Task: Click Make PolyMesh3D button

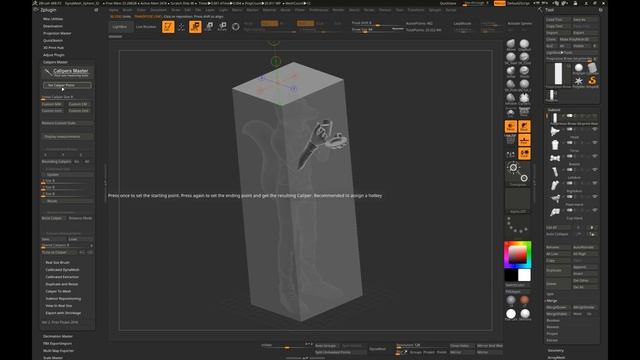Action: (579, 39)
